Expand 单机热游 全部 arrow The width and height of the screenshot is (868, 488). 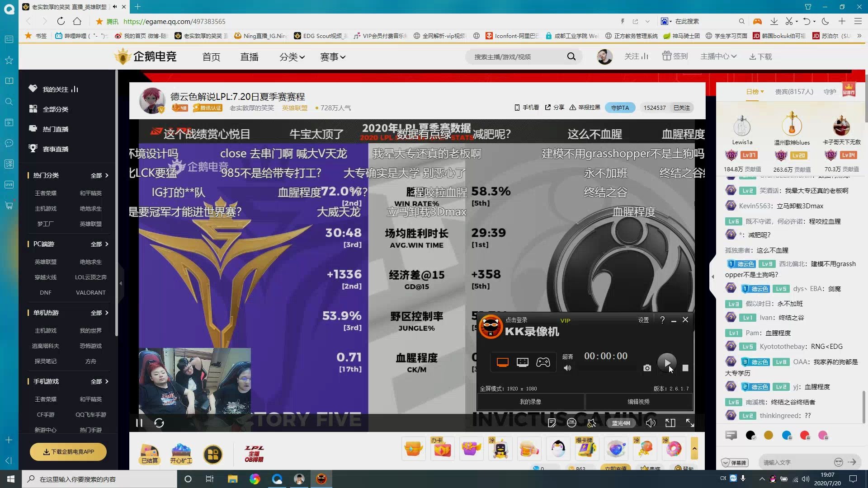[x=100, y=313]
